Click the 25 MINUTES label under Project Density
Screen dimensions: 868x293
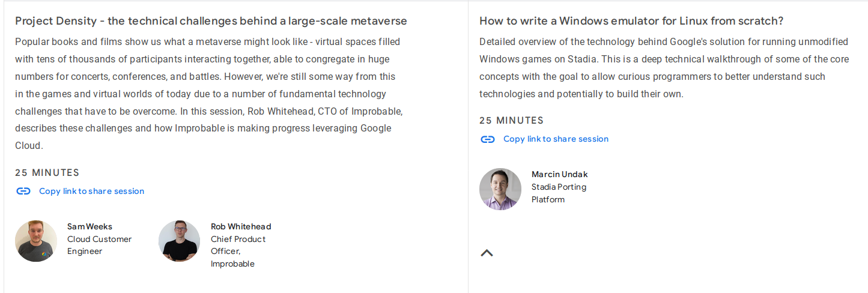pos(47,173)
